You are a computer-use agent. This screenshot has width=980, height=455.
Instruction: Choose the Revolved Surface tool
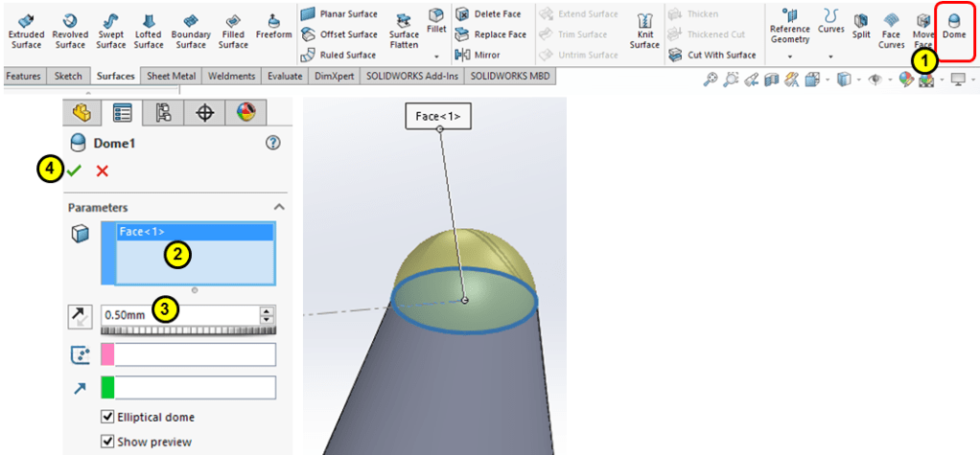pyautogui.click(x=70, y=31)
